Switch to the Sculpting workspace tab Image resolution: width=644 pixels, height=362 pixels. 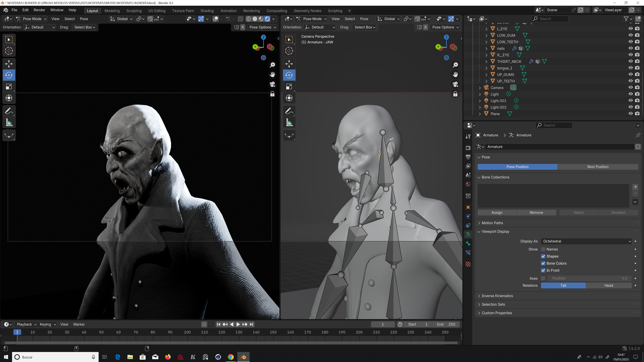(x=134, y=11)
